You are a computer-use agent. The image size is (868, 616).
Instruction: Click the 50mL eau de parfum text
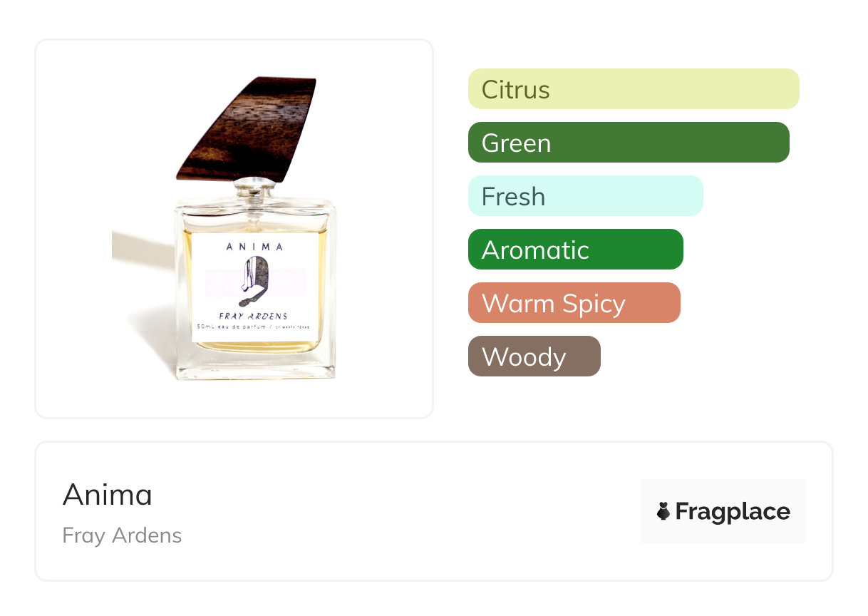(232, 327)
